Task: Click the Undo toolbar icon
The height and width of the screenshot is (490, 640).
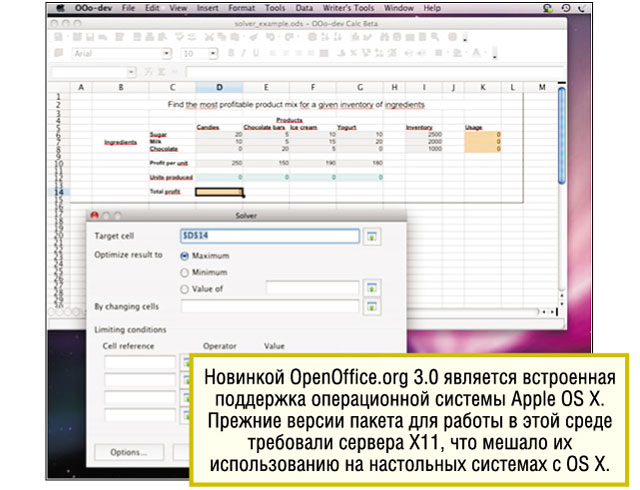Action: [270, 37]
